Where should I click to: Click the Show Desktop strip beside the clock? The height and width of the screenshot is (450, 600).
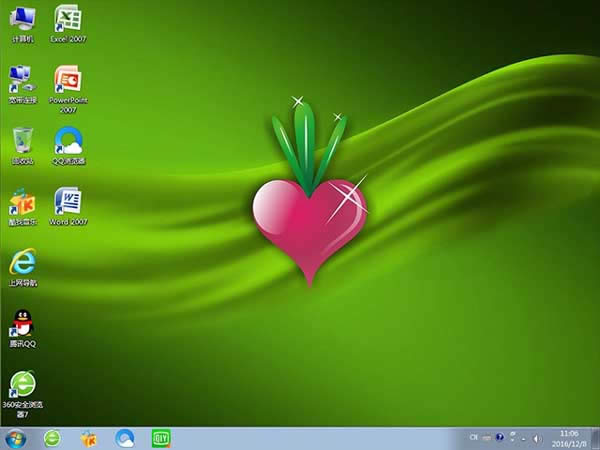coord(595,438)
